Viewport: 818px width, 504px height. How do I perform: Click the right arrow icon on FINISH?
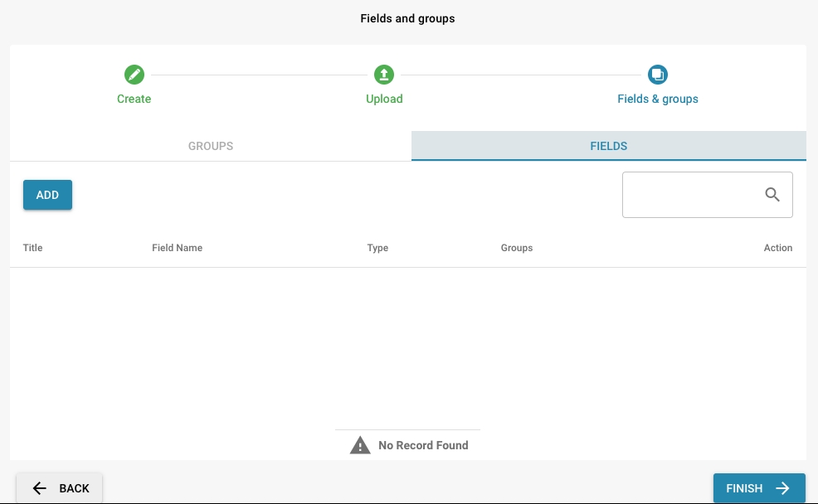(x=782, y=488)
